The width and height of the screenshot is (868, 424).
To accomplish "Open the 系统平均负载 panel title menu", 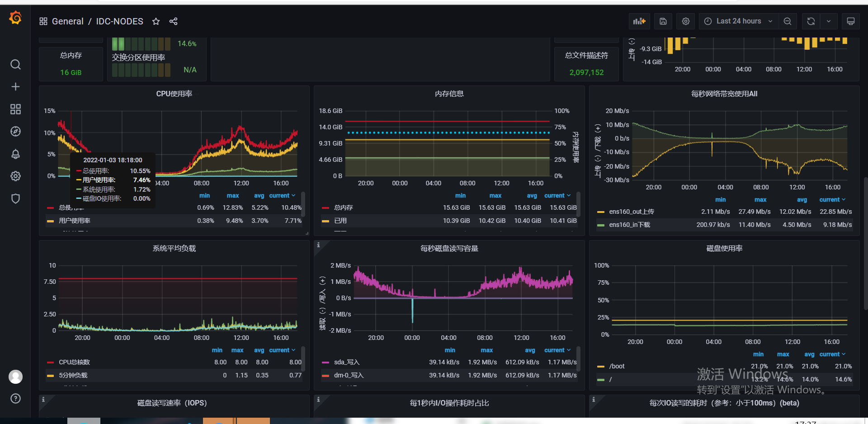I will point(174,249).
